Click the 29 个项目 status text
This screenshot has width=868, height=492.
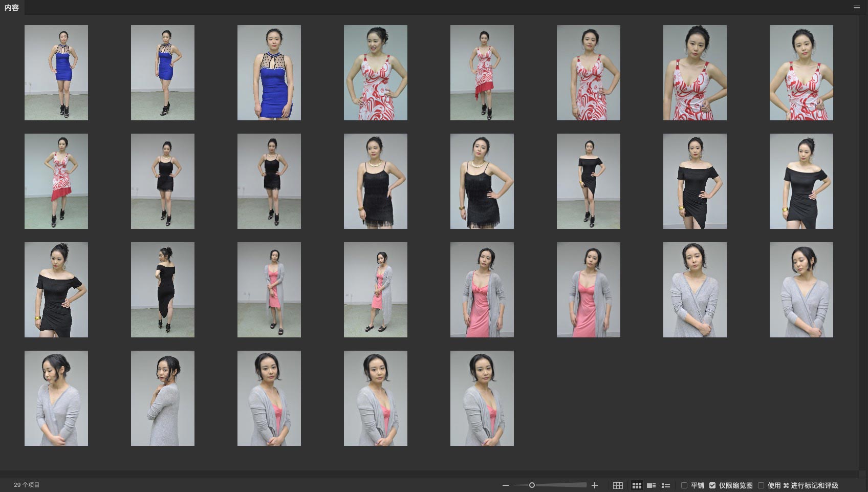tap(27, 485)
